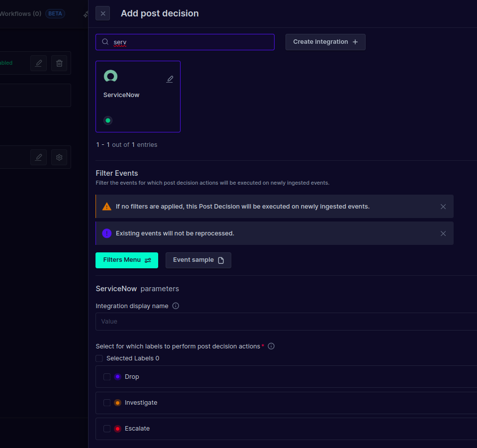Click the search magnifier icon

[105, 42]
